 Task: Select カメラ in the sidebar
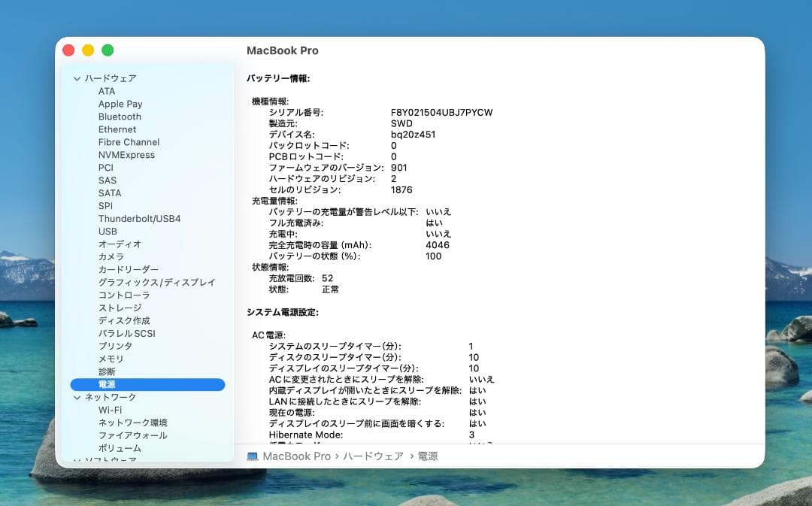(111, 257)
